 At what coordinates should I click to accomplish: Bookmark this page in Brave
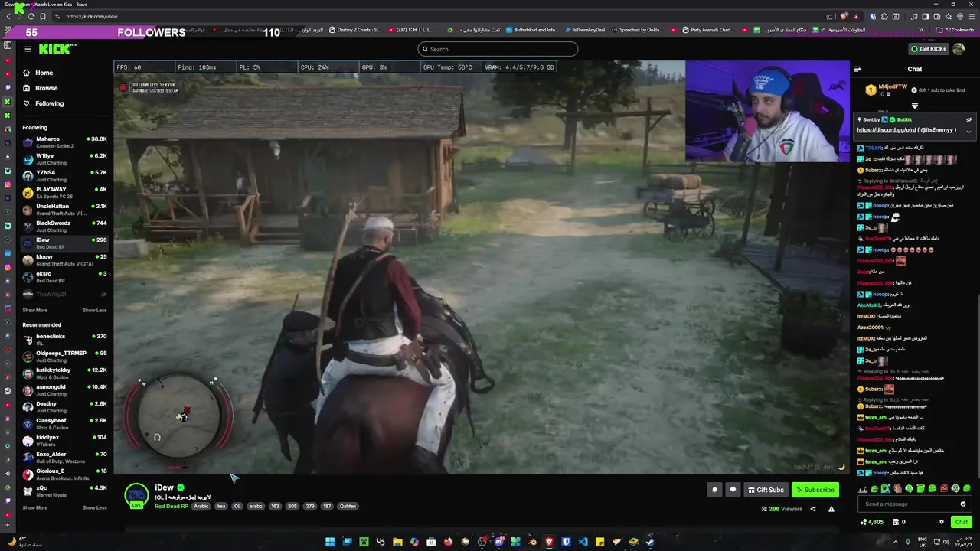click(x=43, y=16)
